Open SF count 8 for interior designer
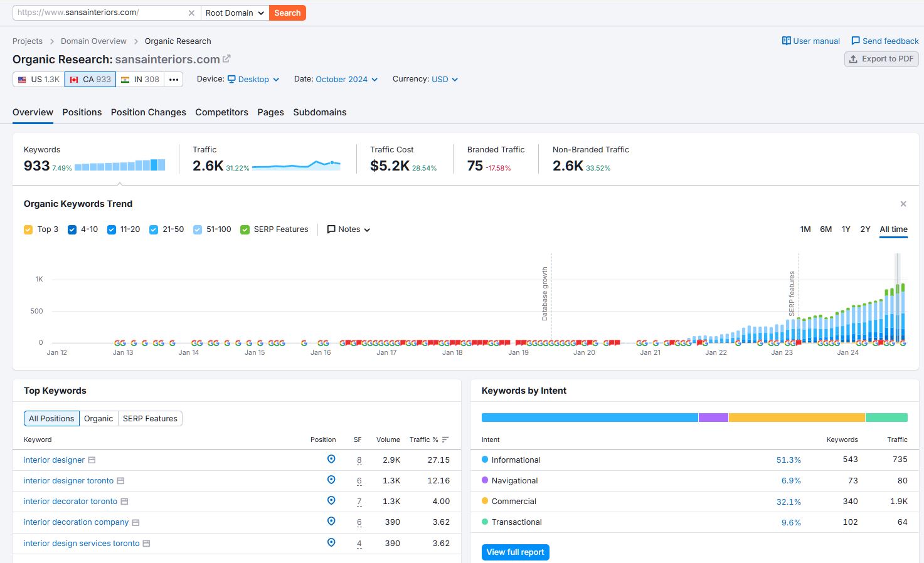The height and width of the screenshot is (563, 924). click(x=359, y=460)
